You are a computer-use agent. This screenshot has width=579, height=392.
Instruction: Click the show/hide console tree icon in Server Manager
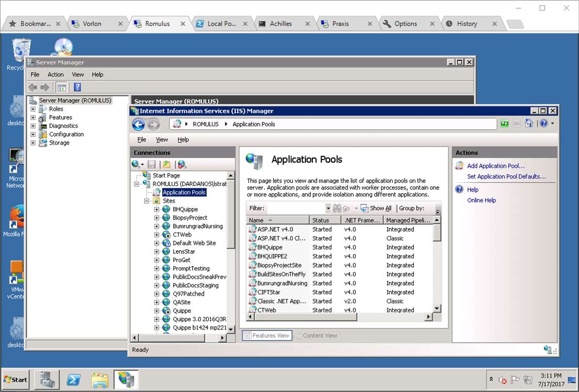coord(61,88)
